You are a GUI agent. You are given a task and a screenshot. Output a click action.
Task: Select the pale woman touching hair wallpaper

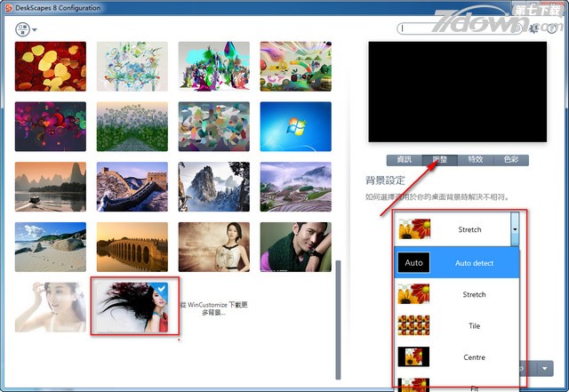[x=51, y=307]
